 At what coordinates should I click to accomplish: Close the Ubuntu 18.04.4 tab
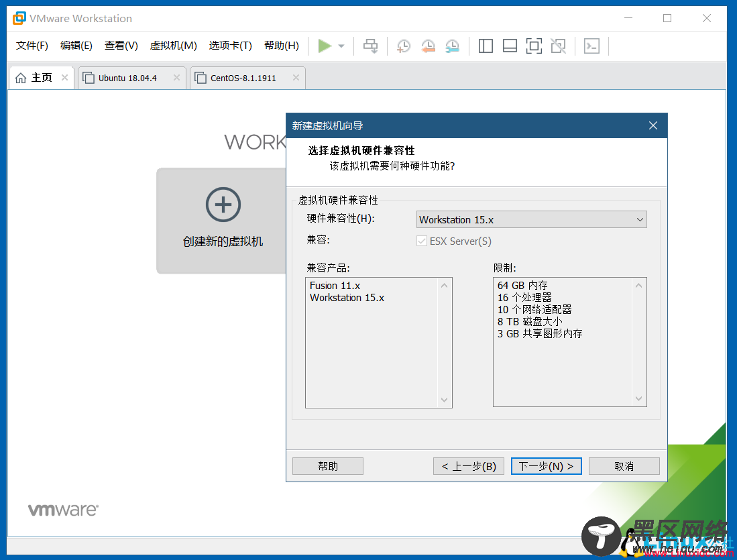(177, 78)
